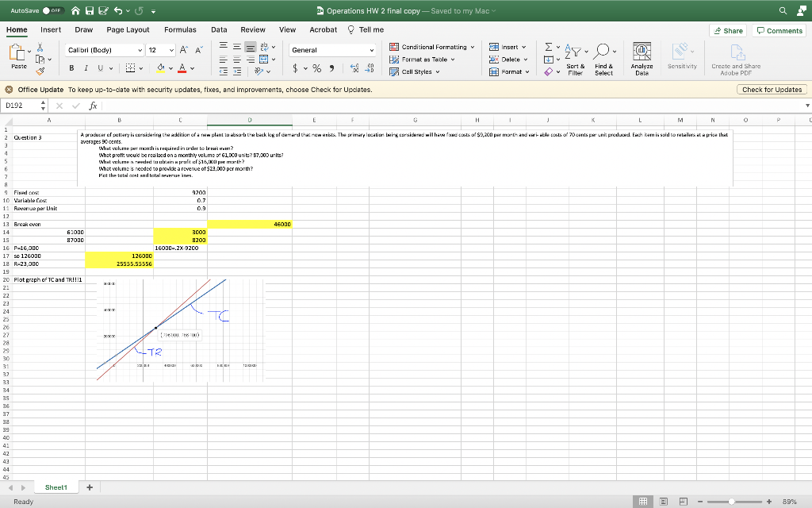Open the Acrobat menu tab
The height and width of the screenshot is (508, 812).
(323, 29)
